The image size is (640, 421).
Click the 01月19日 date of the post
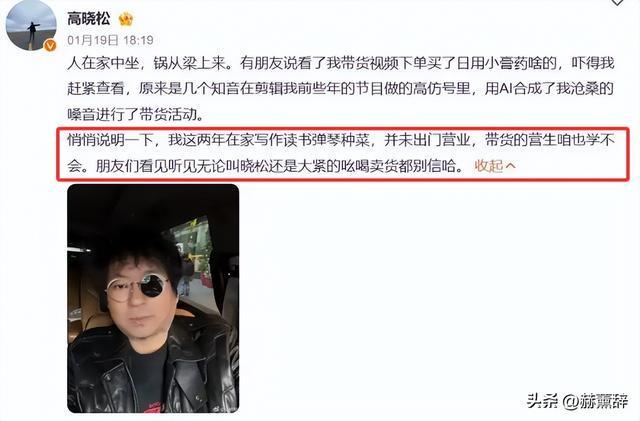(93, 40)
